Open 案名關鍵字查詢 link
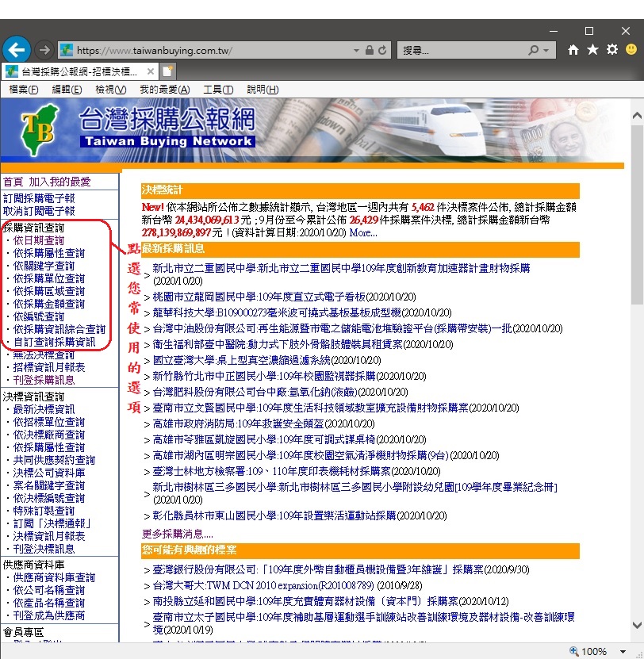The width and height of the screenshot is (644, 659). pos(48,485)
